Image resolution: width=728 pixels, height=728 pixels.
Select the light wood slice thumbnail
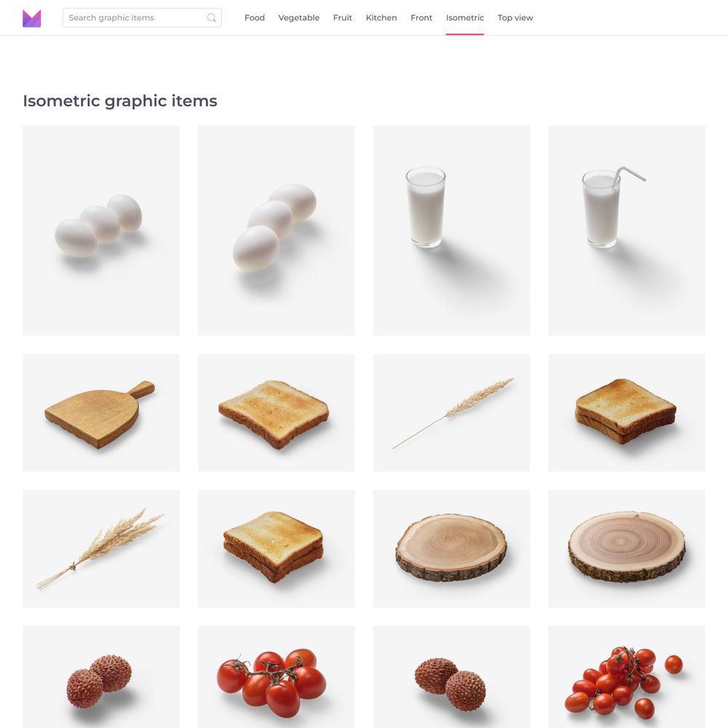coord(451,548)
